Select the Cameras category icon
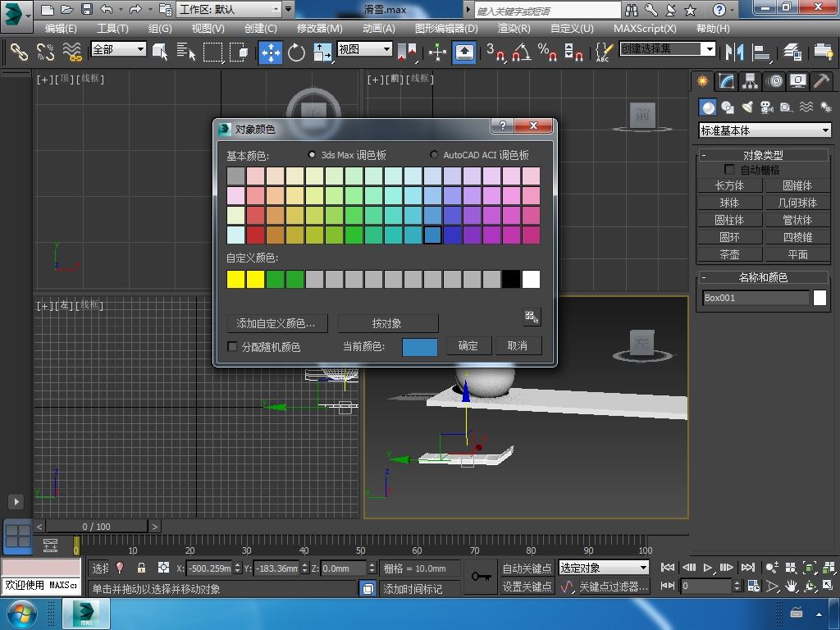 click(767, 107)
